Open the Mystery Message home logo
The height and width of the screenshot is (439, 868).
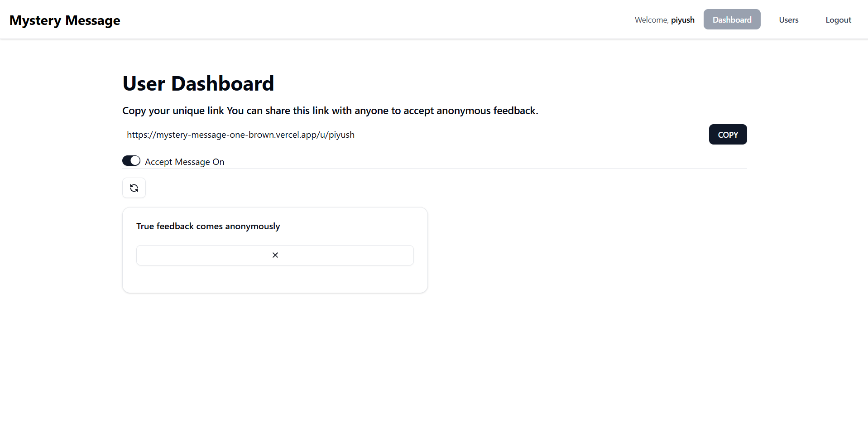pyautogui.click(x=65, y=20)
